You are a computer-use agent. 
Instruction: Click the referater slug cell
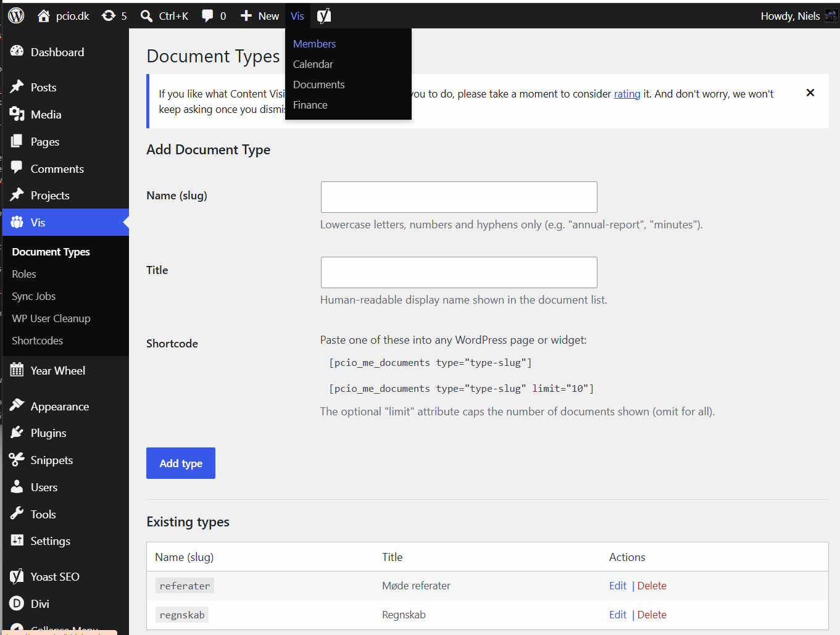point(185,586)
